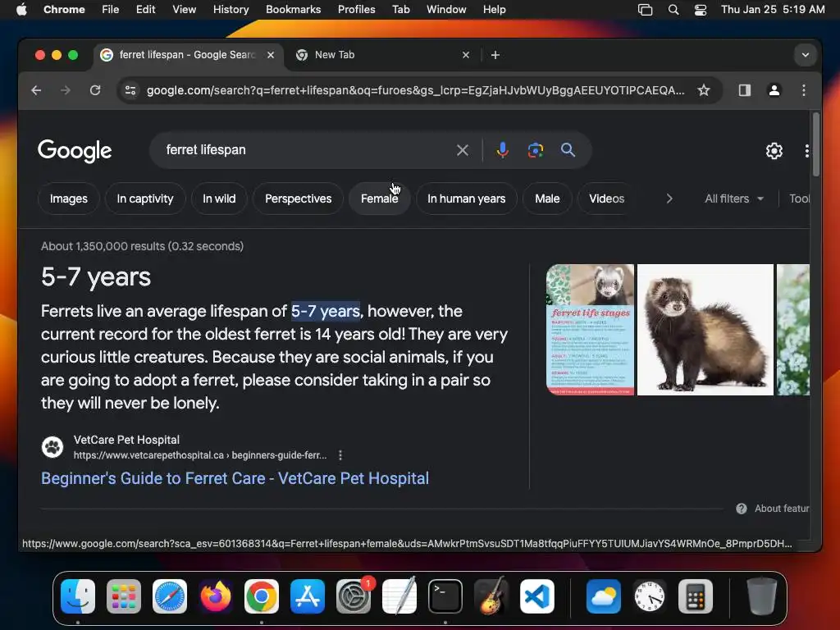The image size is (840, 630).
Task: Open Weather app from the dock
Action: [x=604, y=596]
